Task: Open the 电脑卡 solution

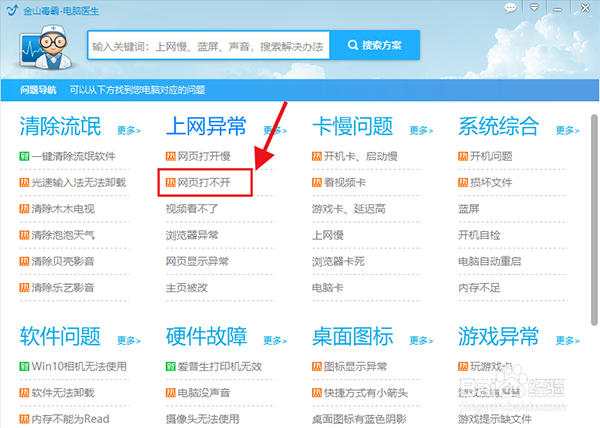Action: click(x=328, y=288)
